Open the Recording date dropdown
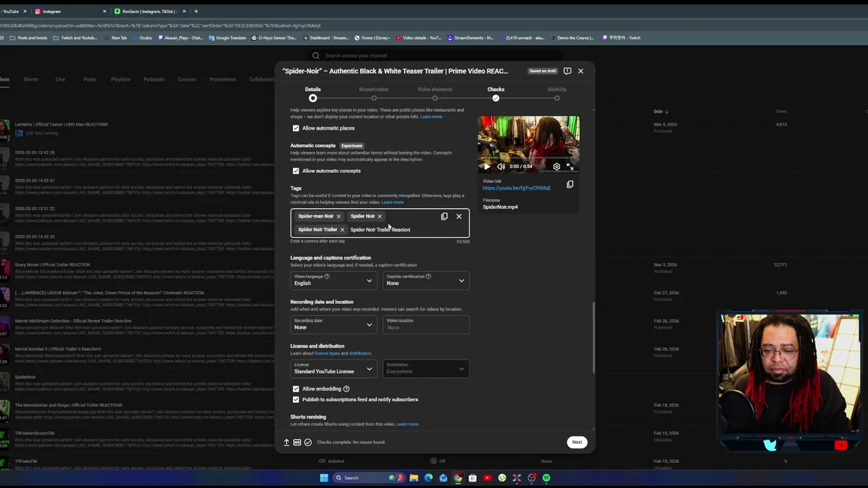Image resolution: width=868 pixels, height=488 pixels. [334, 324]
